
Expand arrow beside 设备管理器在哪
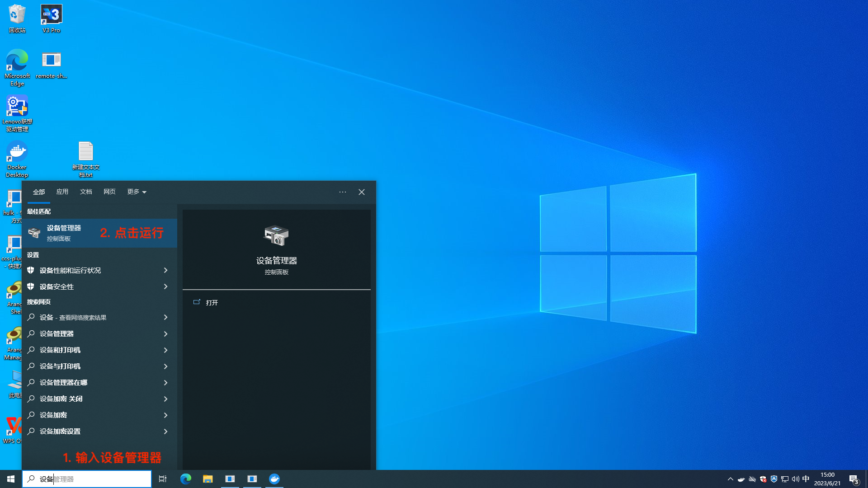tap(166, 382)
